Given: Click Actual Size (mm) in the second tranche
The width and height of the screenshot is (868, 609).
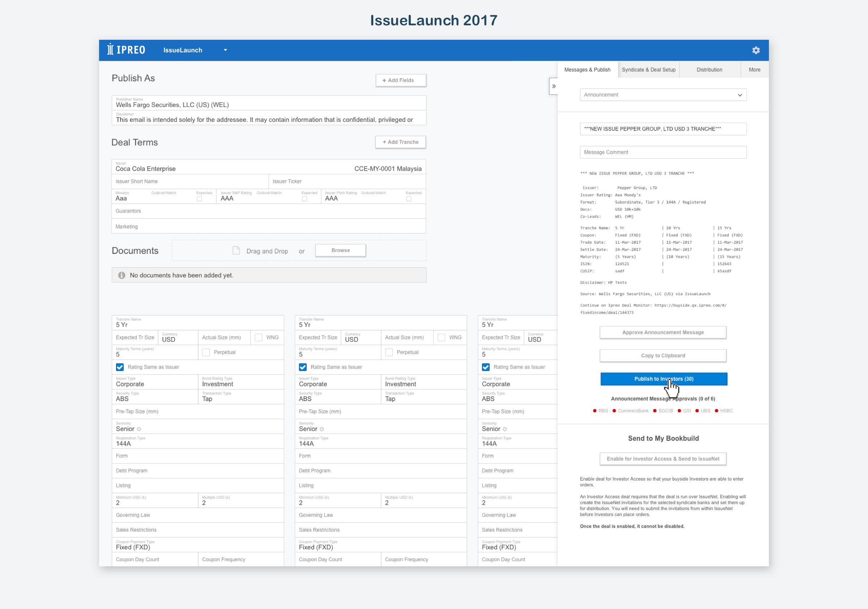Looking at the screenshot, I should 407,337.
